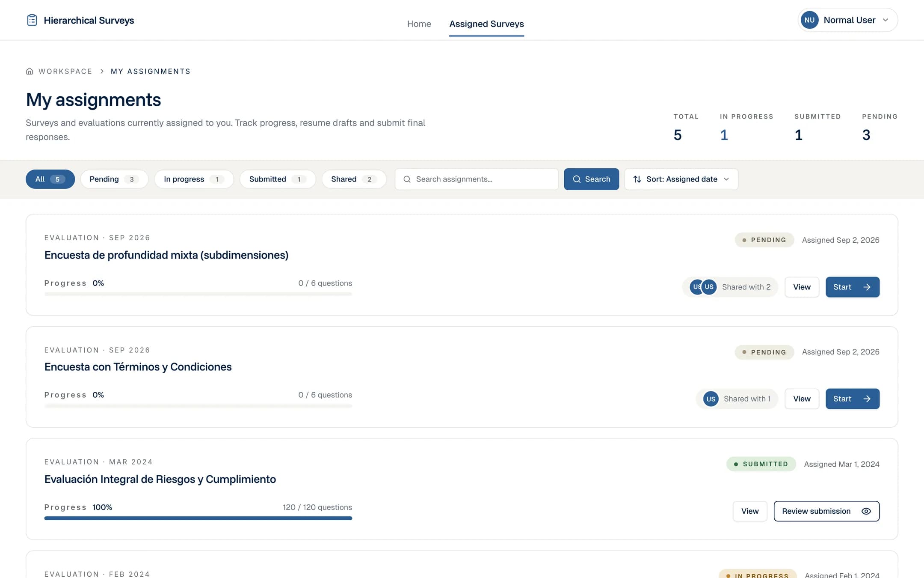Click the US avatars in Shared with 2
The image size is (924, 578).
703,287
